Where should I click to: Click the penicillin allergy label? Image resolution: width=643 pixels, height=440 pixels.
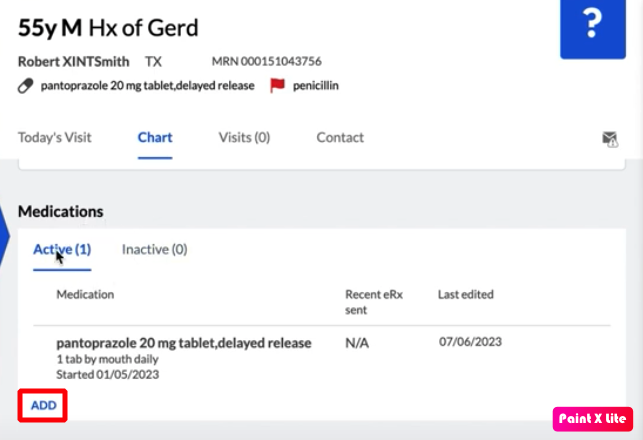tap(316, 86)
